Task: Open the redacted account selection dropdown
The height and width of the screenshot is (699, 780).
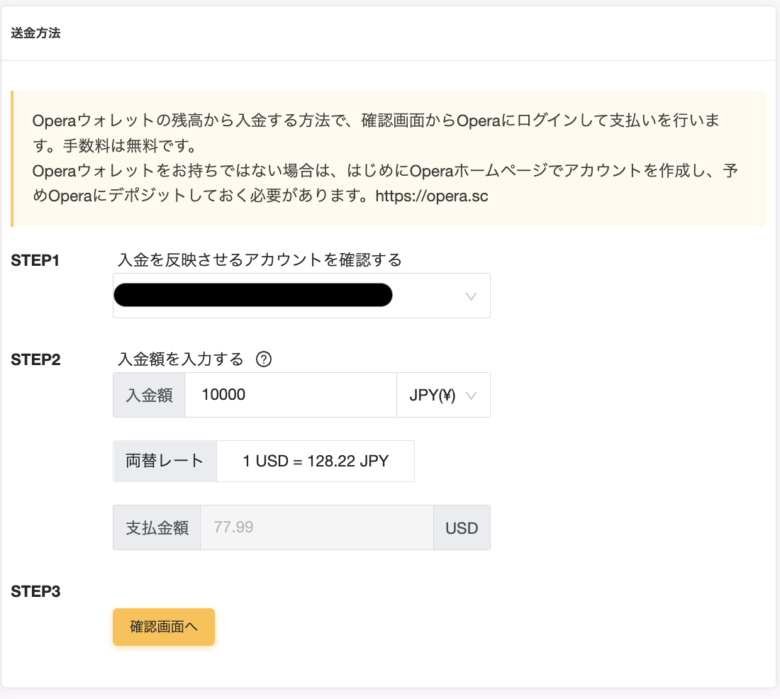Action: click(x=301, y=296)
